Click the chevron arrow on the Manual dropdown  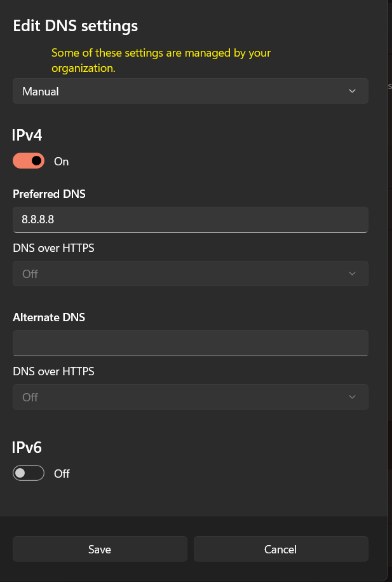point(353,92)
